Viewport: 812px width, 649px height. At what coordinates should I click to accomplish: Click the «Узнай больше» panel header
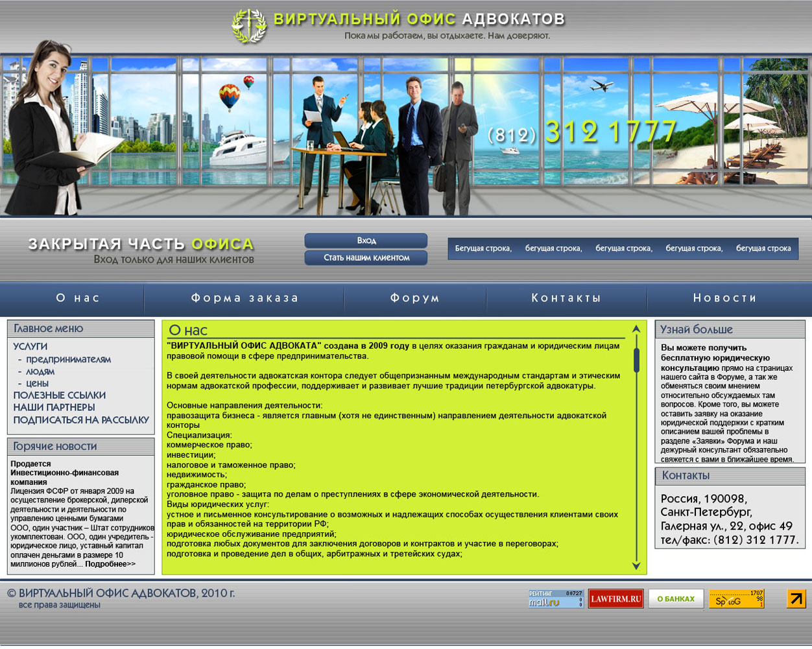(x=730, y=329)
